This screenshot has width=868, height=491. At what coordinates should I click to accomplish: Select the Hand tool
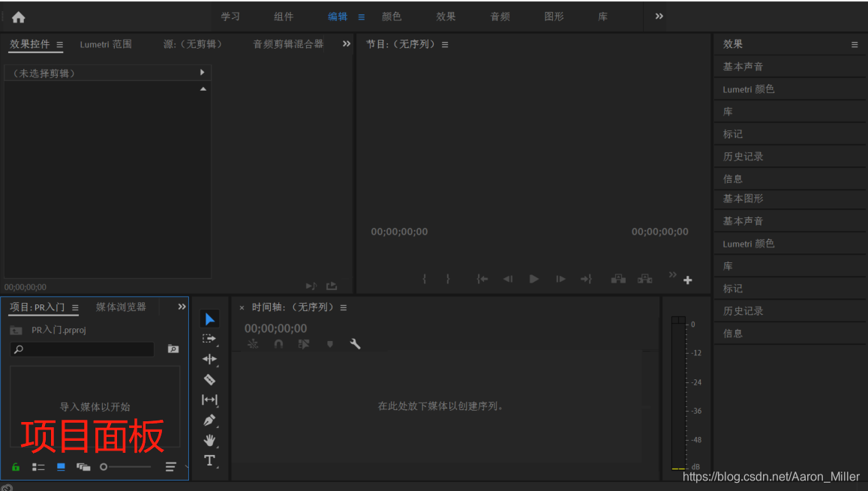click(x=209, y=440)
